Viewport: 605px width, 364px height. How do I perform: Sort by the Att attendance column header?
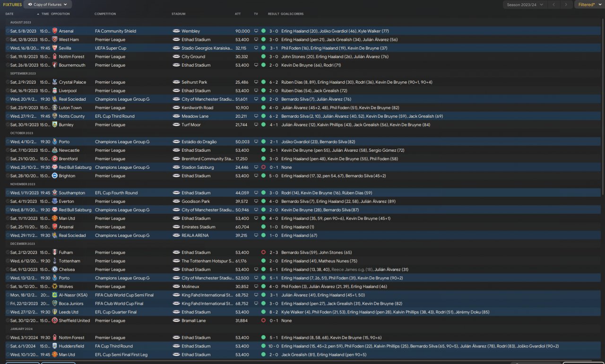(238, 14)
